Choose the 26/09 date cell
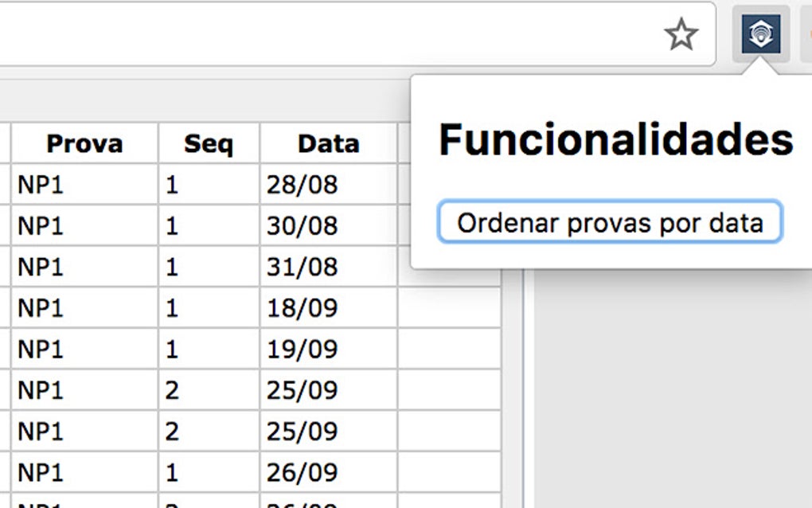The width and height of the screenshot is (812, 508). pos(303,473)
